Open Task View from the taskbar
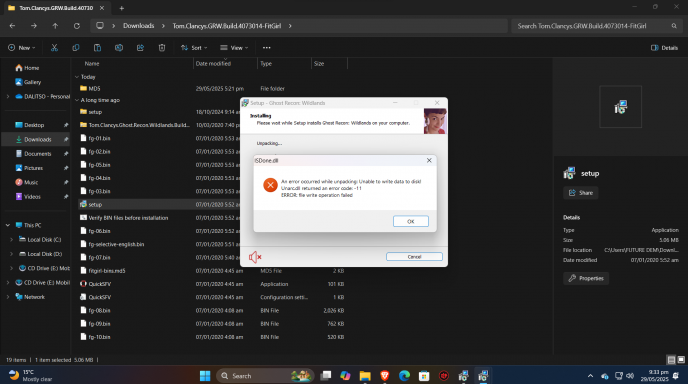 326,376
